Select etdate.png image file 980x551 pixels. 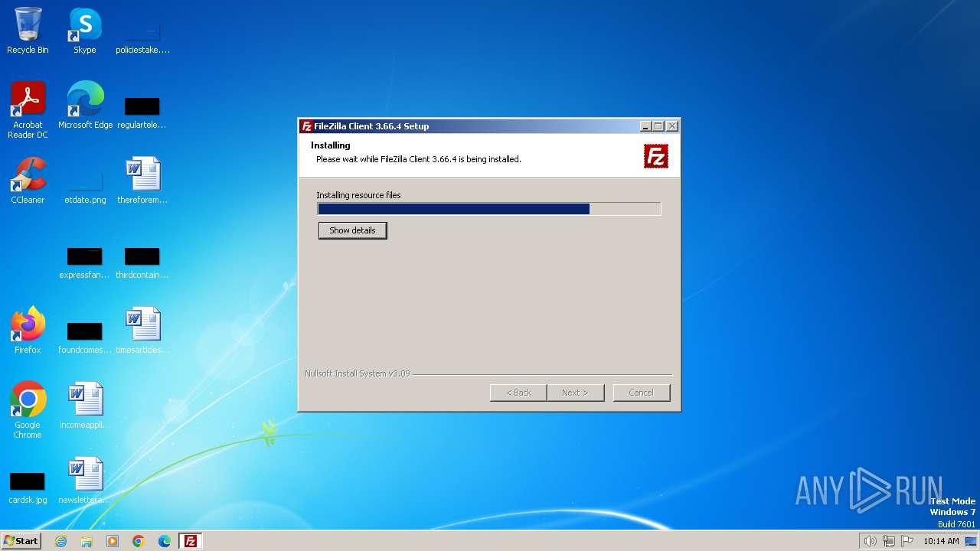click(x=85, y=187)
